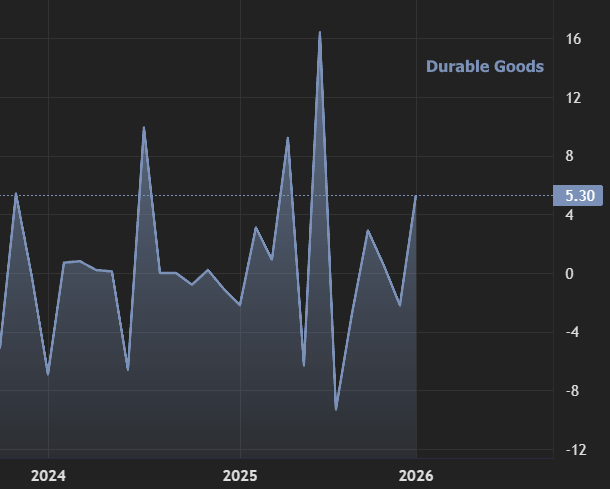The width and height of the screenshot is (610, 489).
Task: Click the mid-2024 spike reaching 10
Action: (144, 127)
